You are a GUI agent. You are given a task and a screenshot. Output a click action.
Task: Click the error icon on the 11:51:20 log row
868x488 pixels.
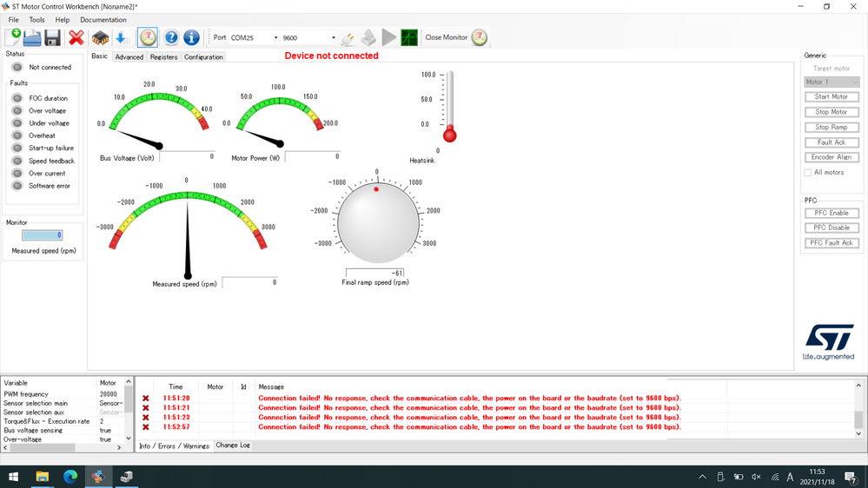[146, 399]
